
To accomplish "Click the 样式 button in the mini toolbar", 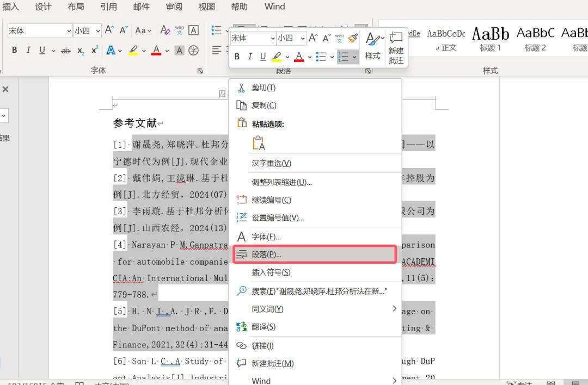I will (x=373, y=47).
